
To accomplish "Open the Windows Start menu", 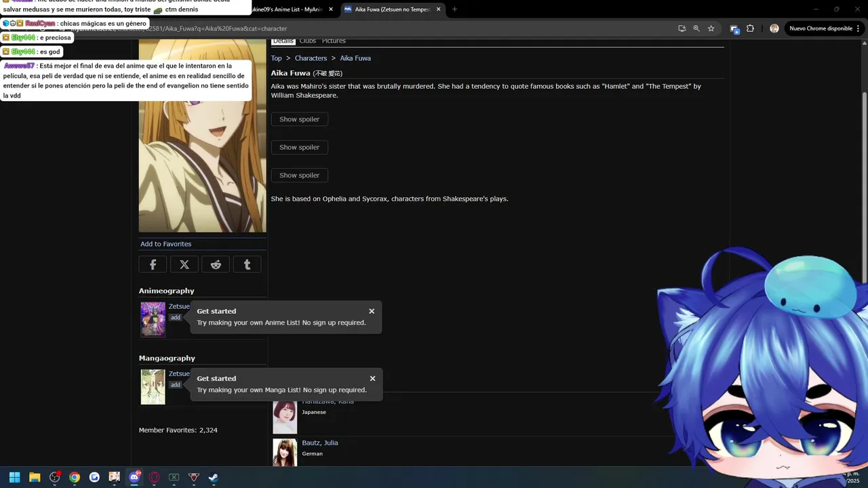I will pos(14,477).
